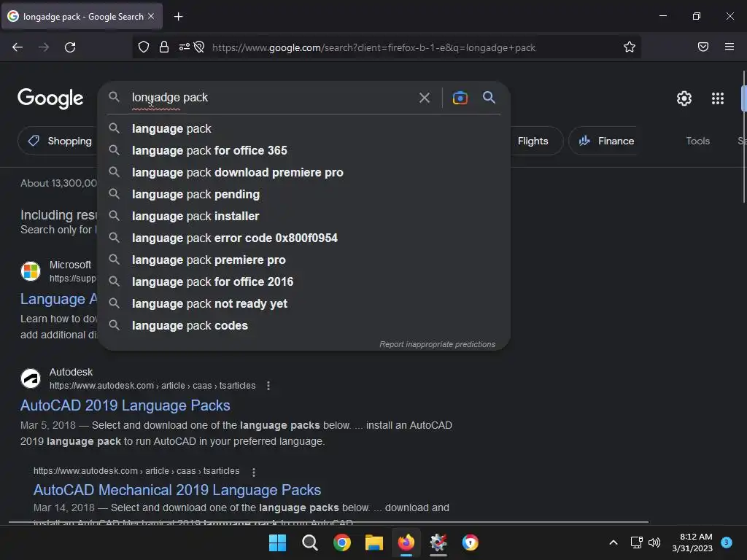Click inside the Google search input field
Viewport: 747px width, 560px height.
coord(271,98)
